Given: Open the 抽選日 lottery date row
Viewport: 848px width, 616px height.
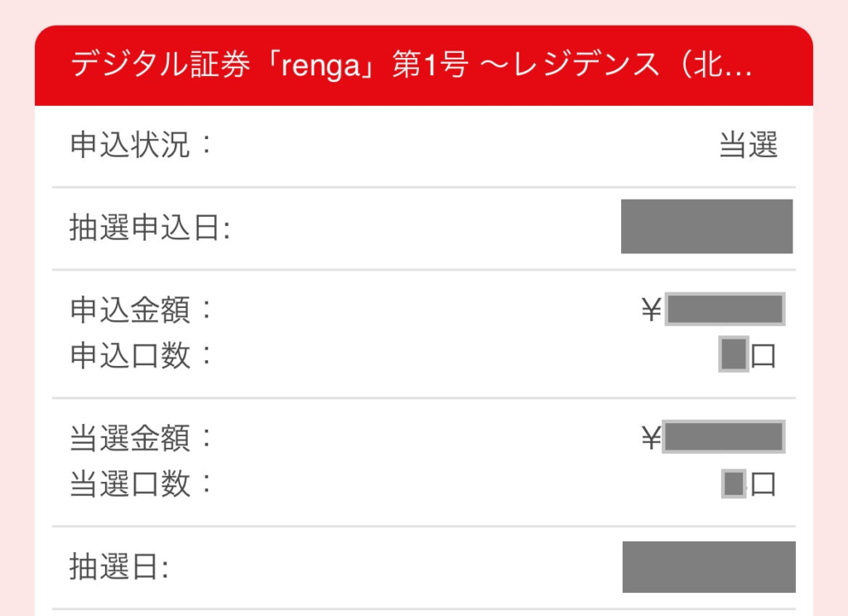Looking at the screenshot, I should 116,566.
